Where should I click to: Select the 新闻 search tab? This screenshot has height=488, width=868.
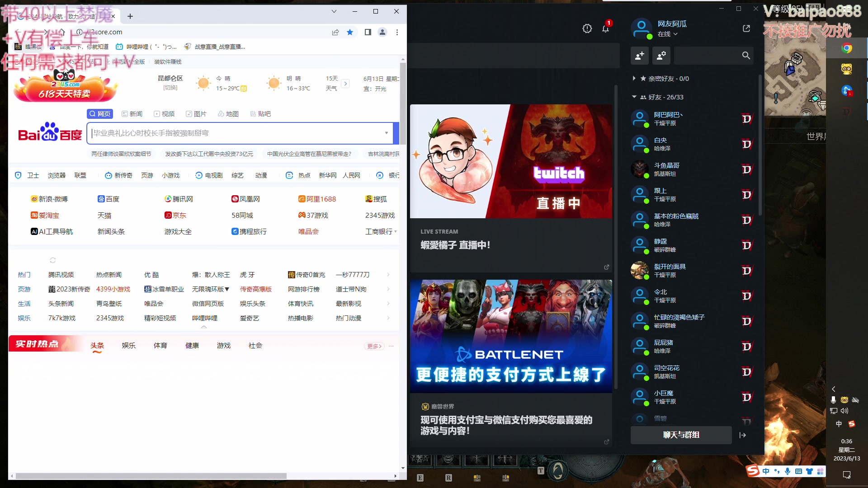click(x=132, y=114)
